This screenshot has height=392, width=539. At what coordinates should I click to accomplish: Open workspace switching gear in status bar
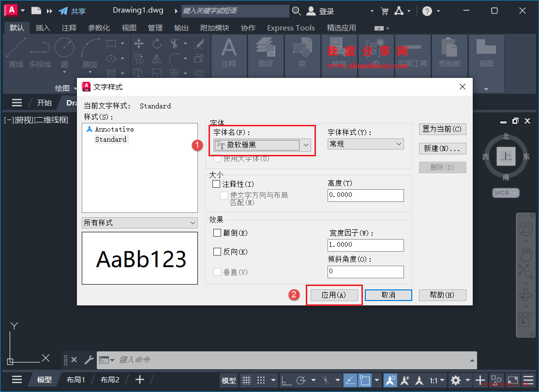456,380
